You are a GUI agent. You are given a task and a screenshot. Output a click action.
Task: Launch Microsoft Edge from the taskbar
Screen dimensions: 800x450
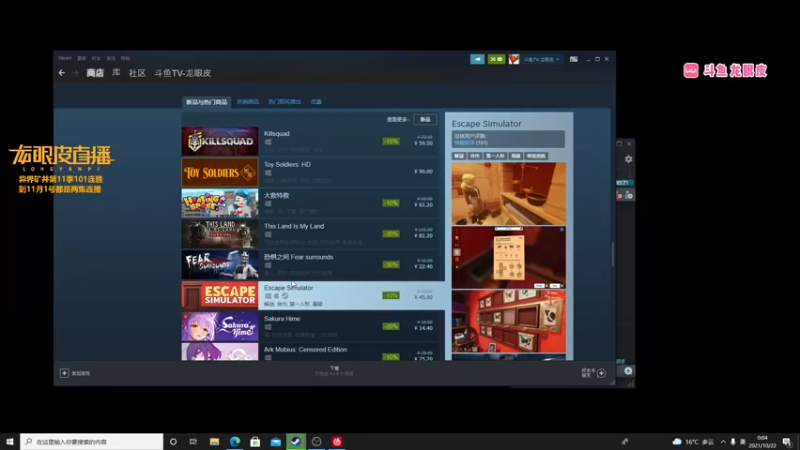[x=235, y=441]
